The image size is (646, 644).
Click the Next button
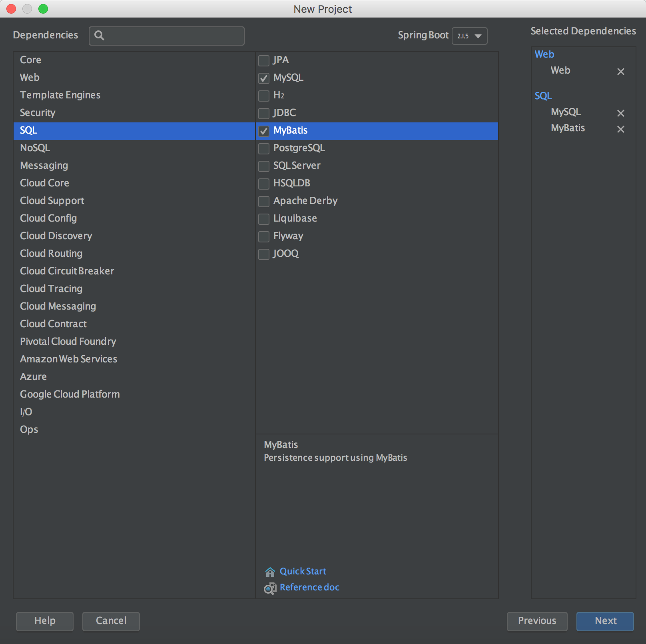(x=605, y=621)
